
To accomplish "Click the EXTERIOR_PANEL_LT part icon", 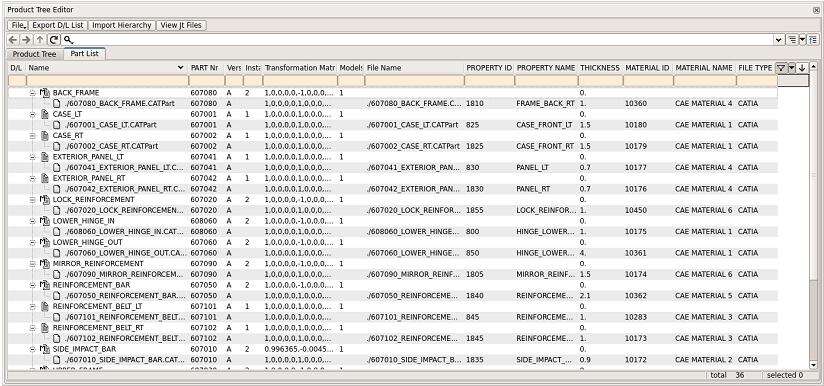I will point(45,157).
